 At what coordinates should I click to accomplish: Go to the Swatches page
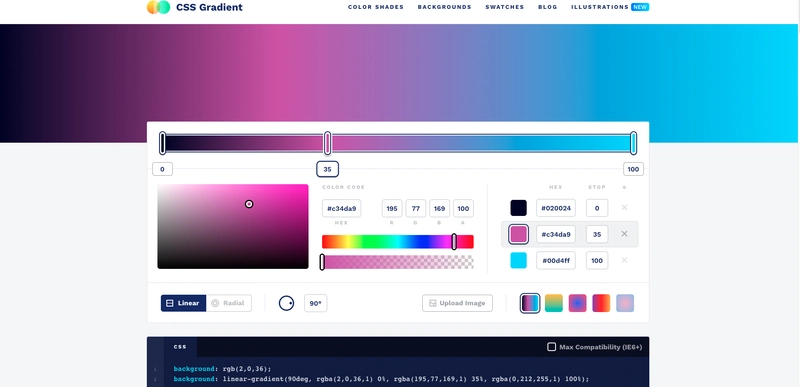(505, 7)
